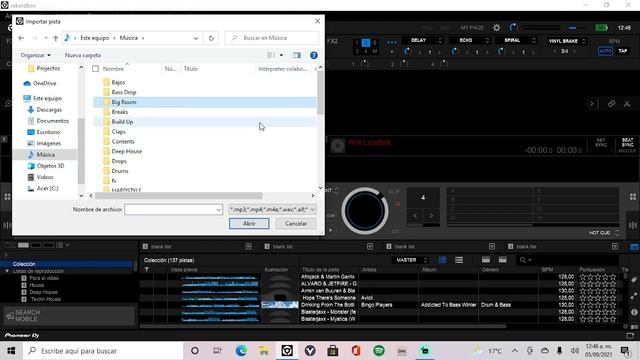Click the three-dots FX options icon
This screenshot has height=360, width=640.
(x=391, y=42)
